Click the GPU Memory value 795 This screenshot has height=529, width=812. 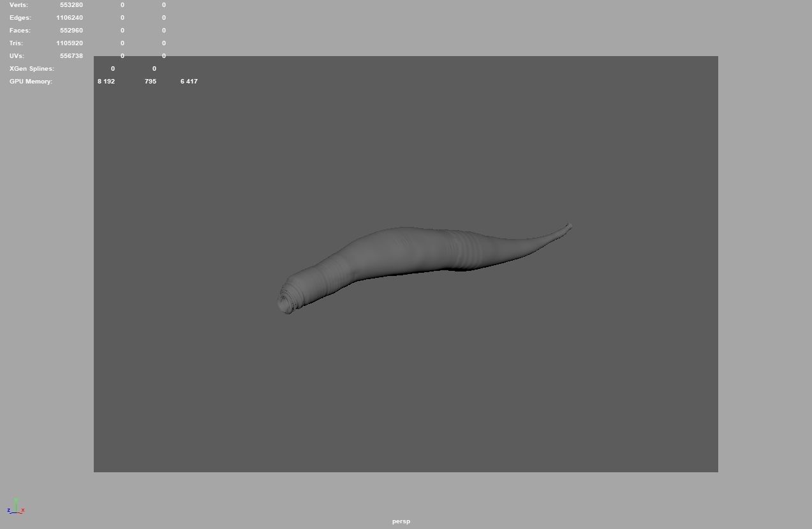coord(151,82)
